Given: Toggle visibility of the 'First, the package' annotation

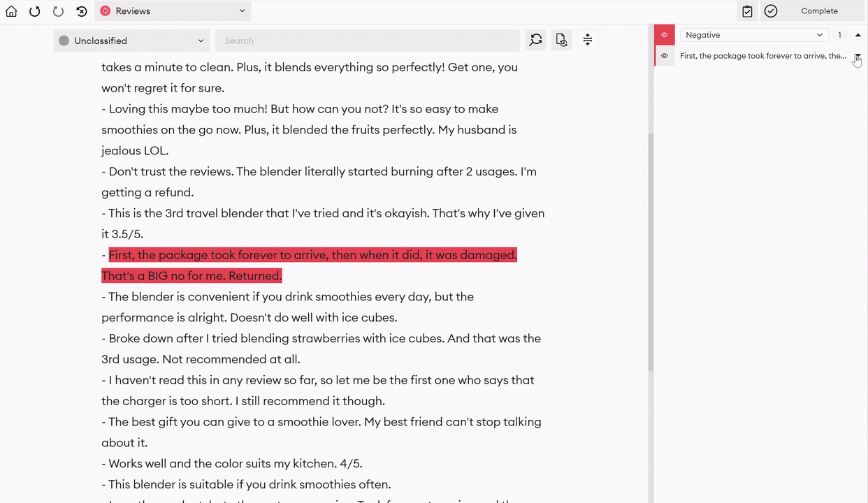Looking at the screenshot, I should tap(665, 56).
